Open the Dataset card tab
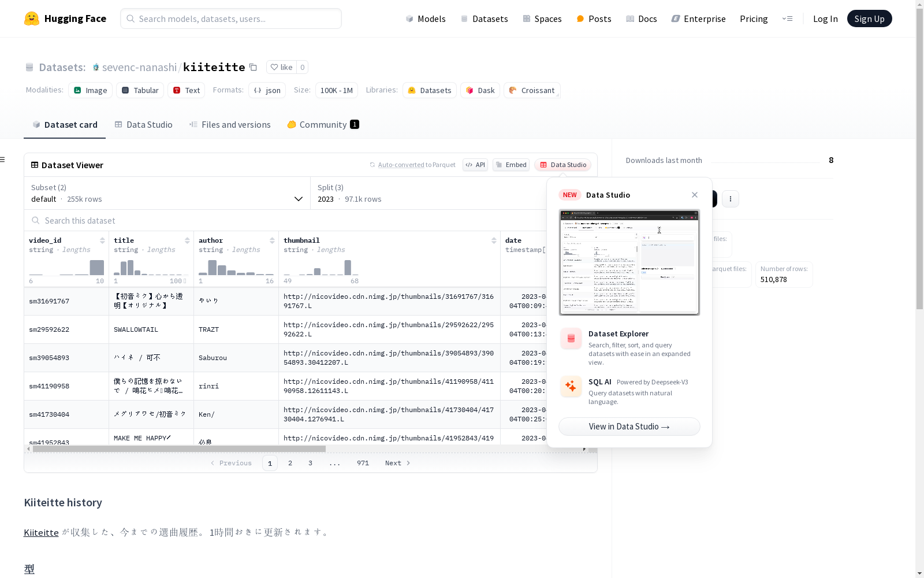The height and width of the screenshot is (578, 924). [65, 124]
